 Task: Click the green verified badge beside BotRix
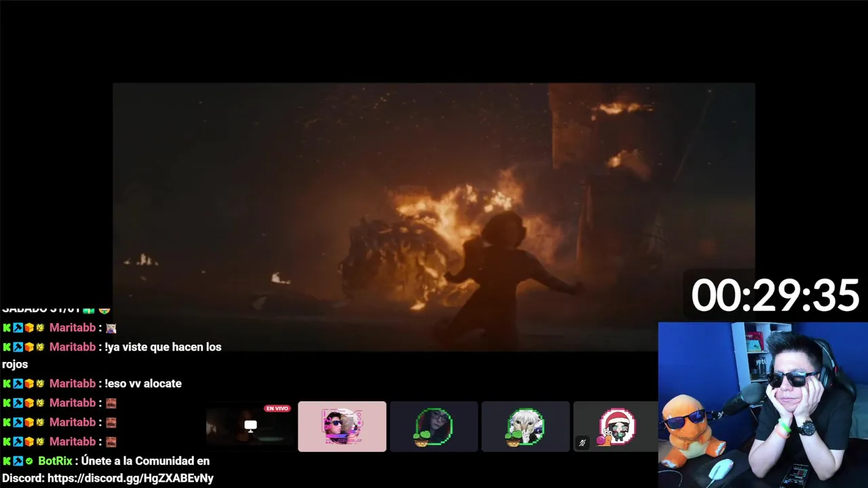click(x=29, y=461)
